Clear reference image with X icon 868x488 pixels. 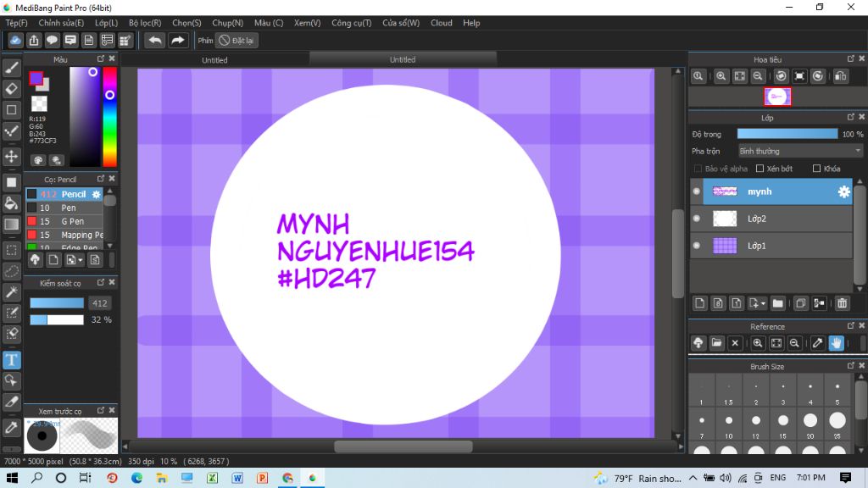pyautogui.click(x=735, y=343)
